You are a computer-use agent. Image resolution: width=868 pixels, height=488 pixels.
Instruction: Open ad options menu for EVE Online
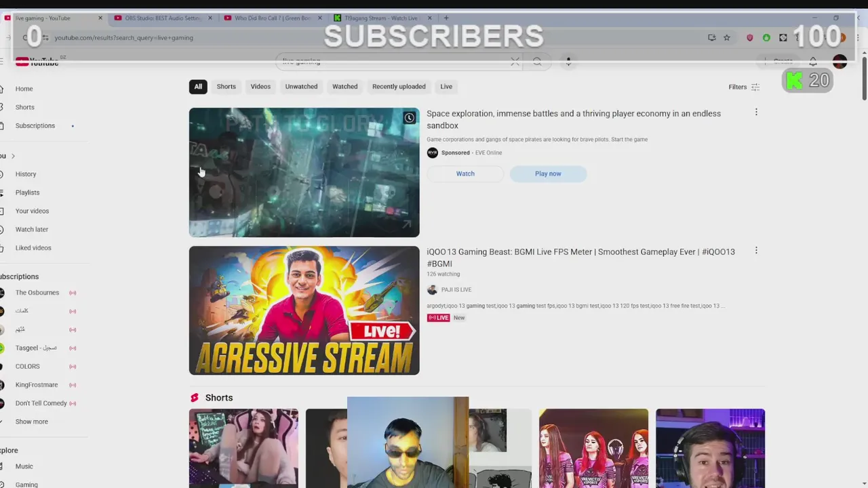pos(756,113)
